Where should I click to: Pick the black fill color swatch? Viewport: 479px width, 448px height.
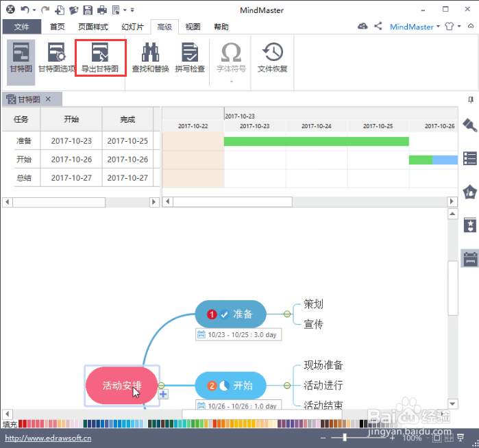[362, 423]
